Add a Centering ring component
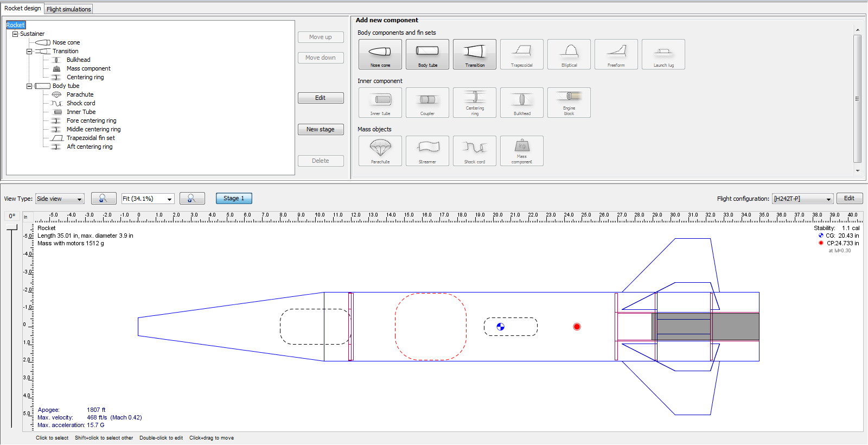 coord(475,103)
